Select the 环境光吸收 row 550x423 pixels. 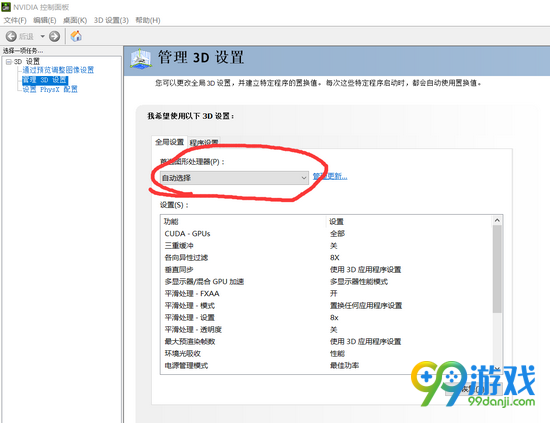(326, 353)
